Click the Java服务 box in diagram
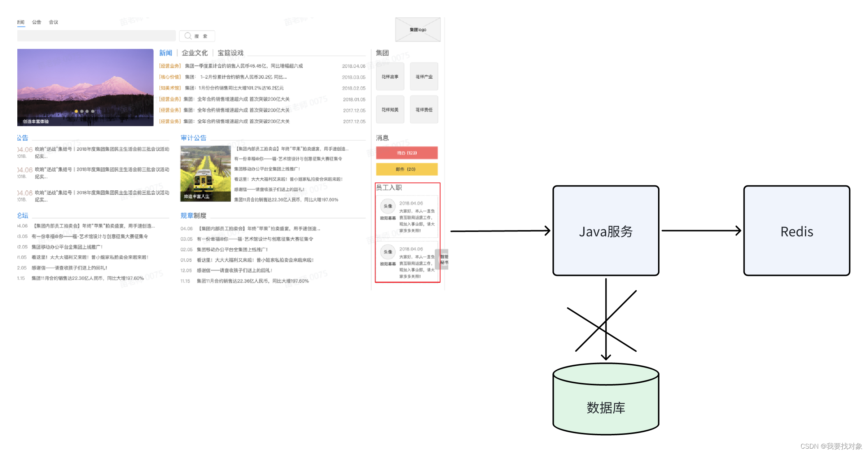The image size is (868, 453). pyautogui.click(x=606, y=231)
